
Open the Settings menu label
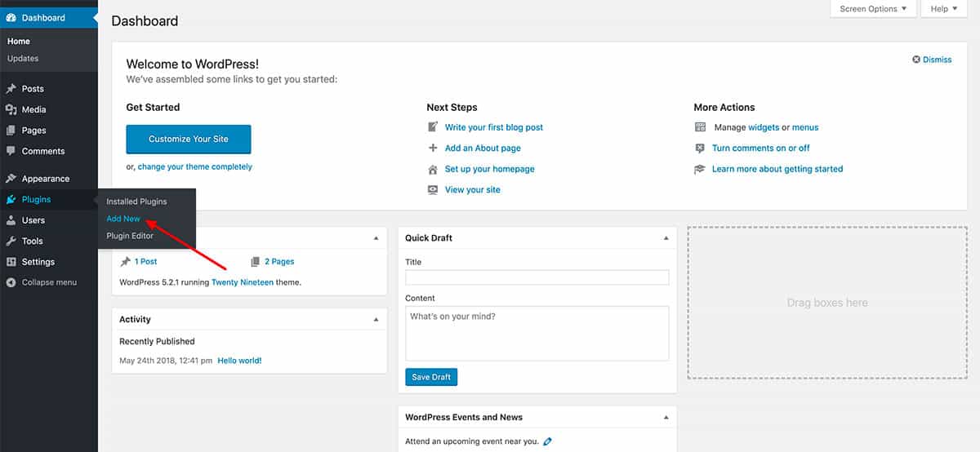tap(38, 262)
